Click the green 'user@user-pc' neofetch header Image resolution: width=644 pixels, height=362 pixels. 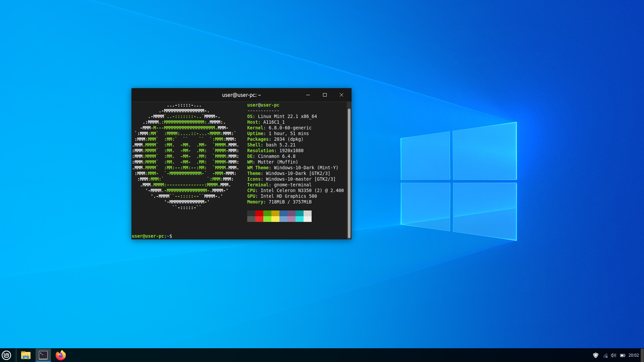(x=263, y=105)
